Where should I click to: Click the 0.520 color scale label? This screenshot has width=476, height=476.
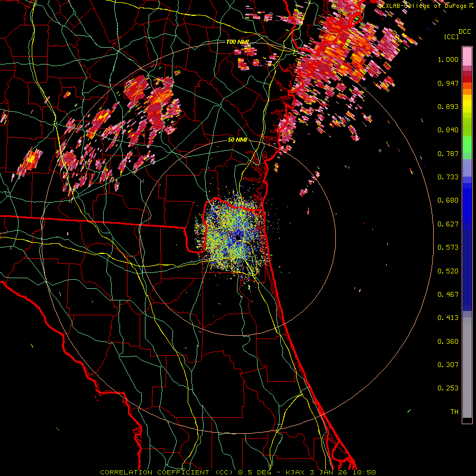tap(448, 271)
